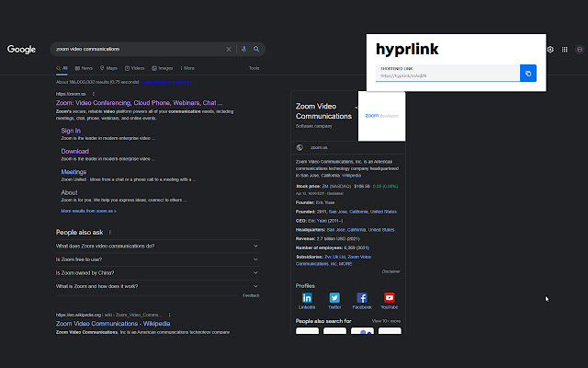The height and width of the screenshot is (368, 588).
Task: Click Feedback under People also ask
Action: point(251,295)
